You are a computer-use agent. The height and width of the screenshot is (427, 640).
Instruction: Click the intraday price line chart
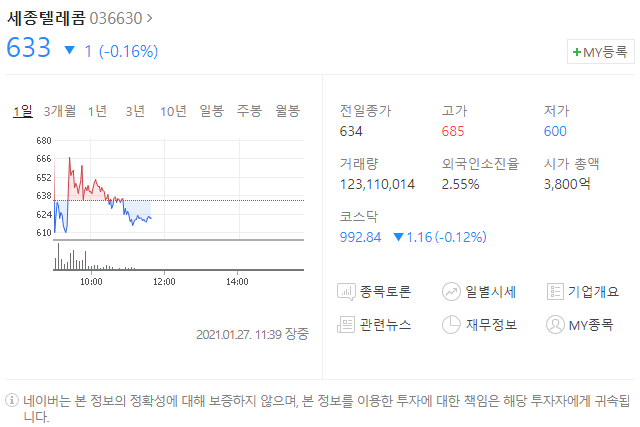[x=179, y=189]
